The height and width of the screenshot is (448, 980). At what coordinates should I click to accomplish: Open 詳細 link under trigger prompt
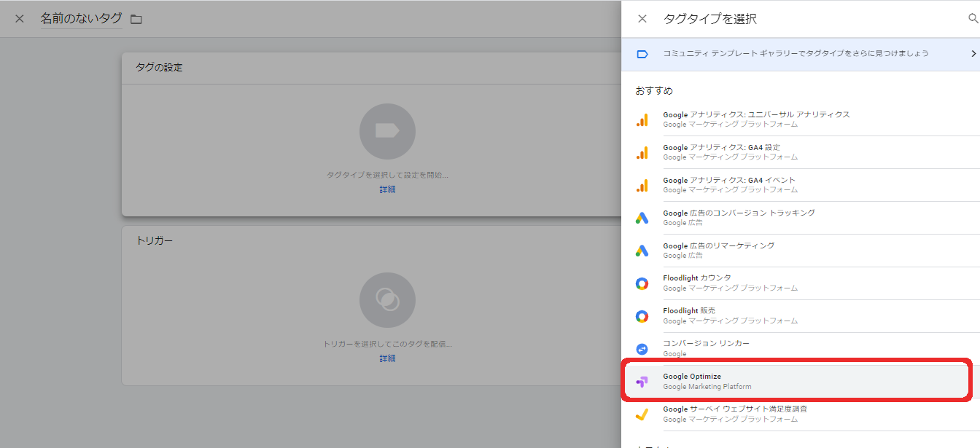[387, 358]
